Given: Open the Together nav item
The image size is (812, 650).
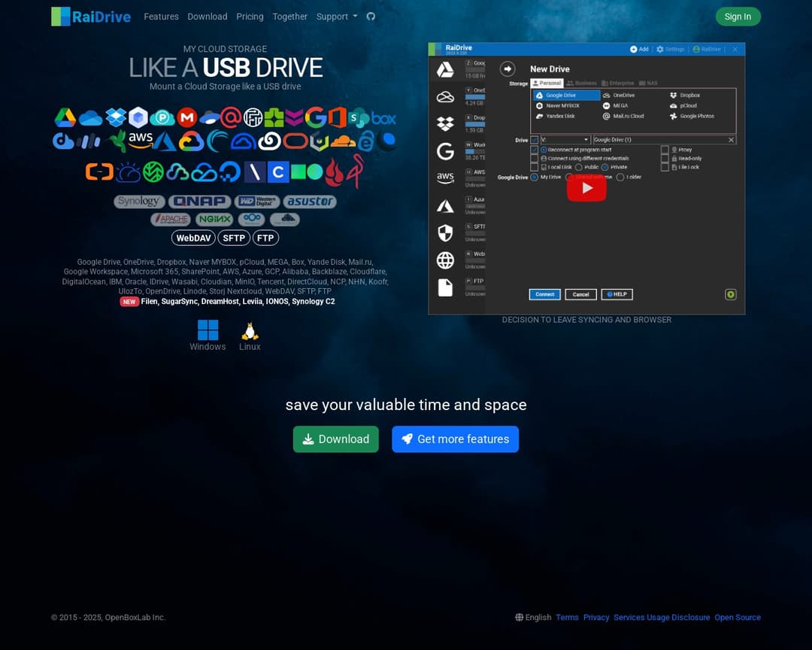Looking at the screenshot, I should coord(290,17).
